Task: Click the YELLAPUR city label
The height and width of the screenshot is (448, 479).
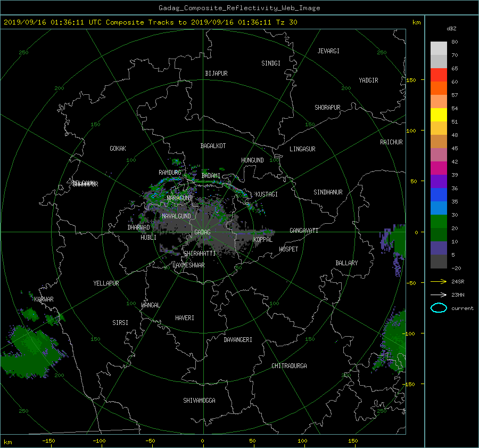Action: tap(106, 283)
